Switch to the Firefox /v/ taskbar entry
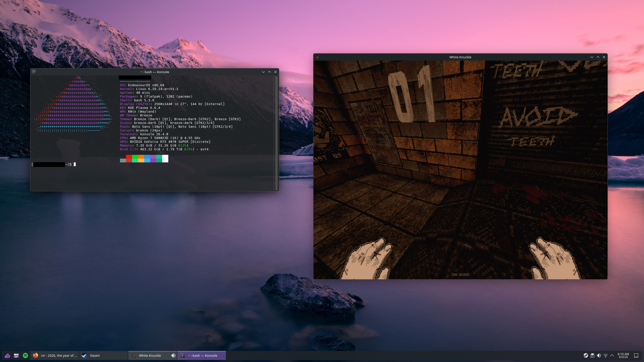The image size is (644, 362). click(55, 355)
